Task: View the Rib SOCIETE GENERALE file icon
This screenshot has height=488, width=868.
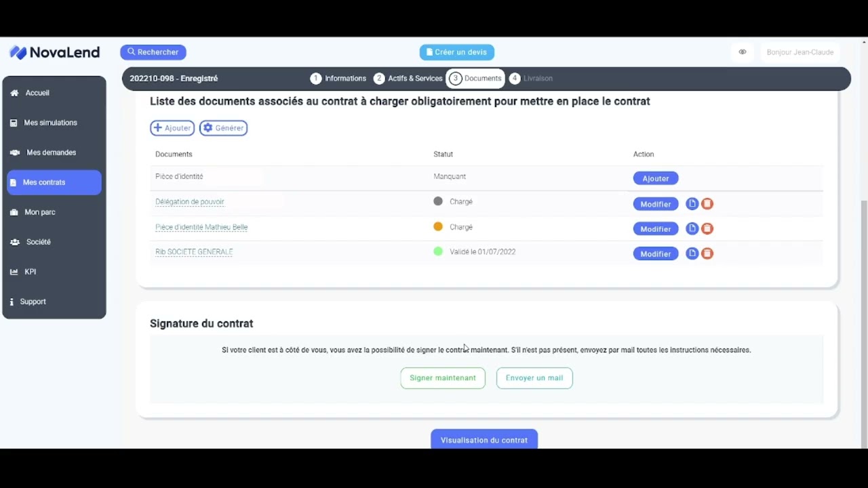Action: (692, 253)
